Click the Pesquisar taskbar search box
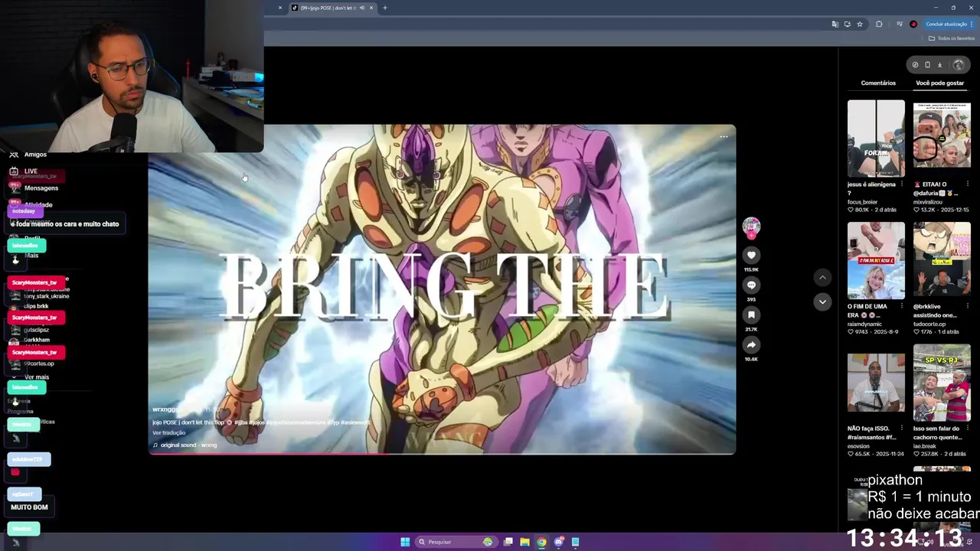Image resolution: width=980 pixels, height=551 pixels. pyautogui.click(x=455, y=542)
